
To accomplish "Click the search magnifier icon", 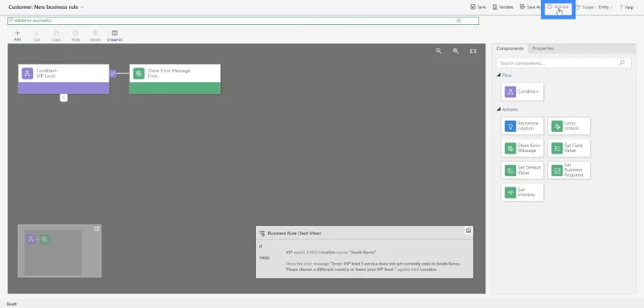I will (621, 63).
